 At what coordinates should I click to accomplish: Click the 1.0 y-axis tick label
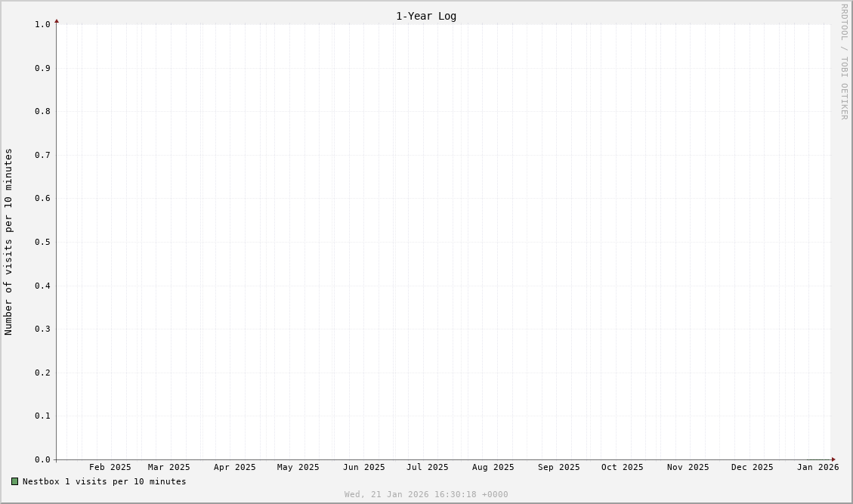click(x=42, y=24)
